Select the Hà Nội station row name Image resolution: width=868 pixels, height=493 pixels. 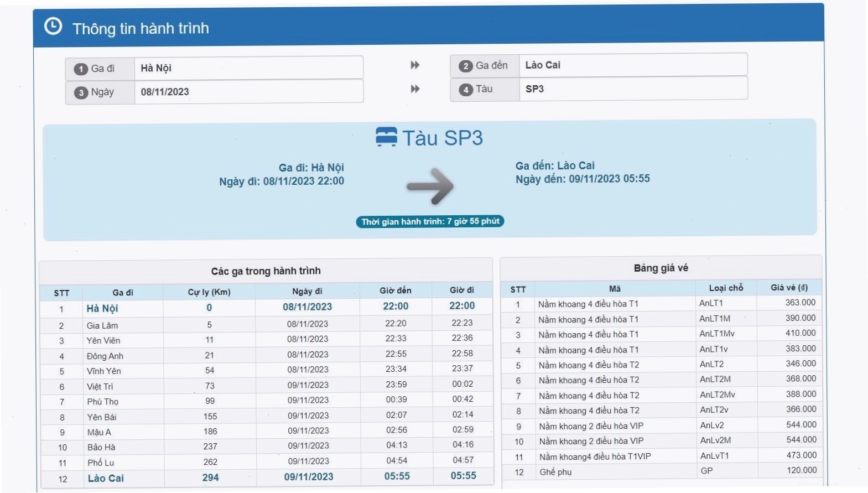[102, 308]
